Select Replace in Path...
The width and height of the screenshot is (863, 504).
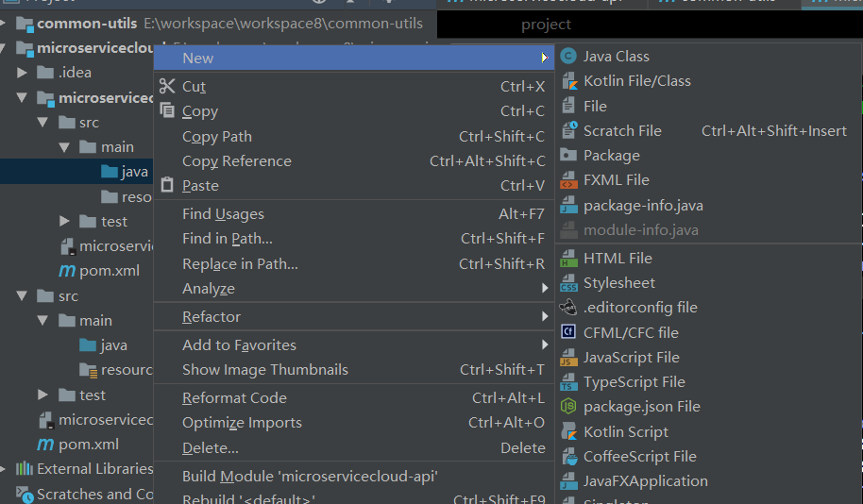pyautogui.click(x=354, y=263)
